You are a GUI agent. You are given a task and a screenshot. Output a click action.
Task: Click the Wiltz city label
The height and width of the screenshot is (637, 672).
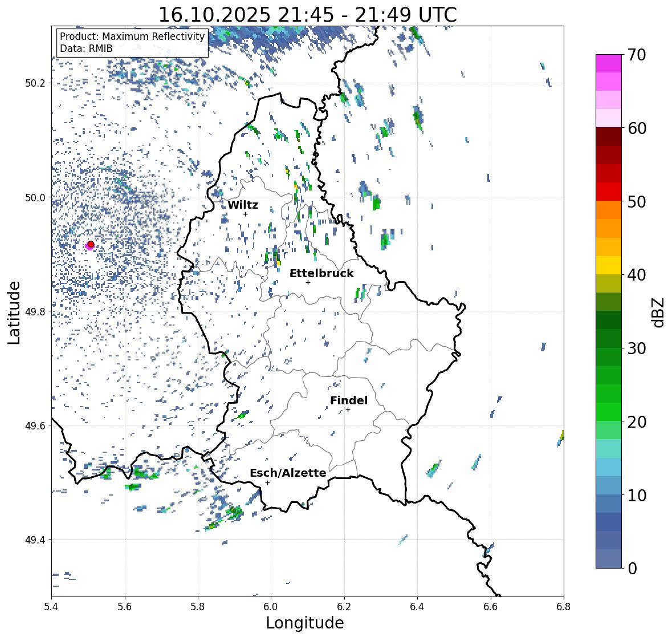point(243,205)
